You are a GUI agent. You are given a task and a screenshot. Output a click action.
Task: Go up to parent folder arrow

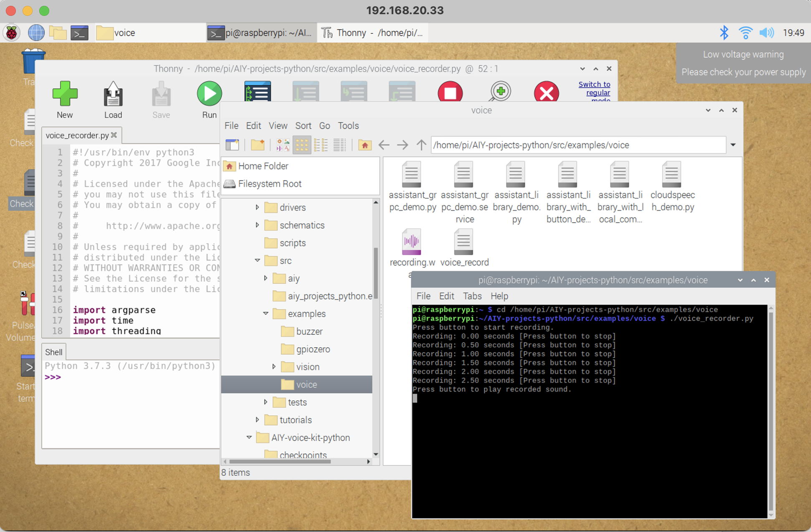(x=421, y=145)
